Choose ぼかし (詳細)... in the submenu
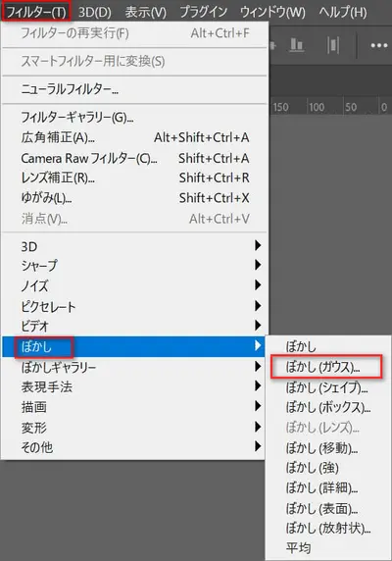The image size is (392, 561). [x=328, y=487]
